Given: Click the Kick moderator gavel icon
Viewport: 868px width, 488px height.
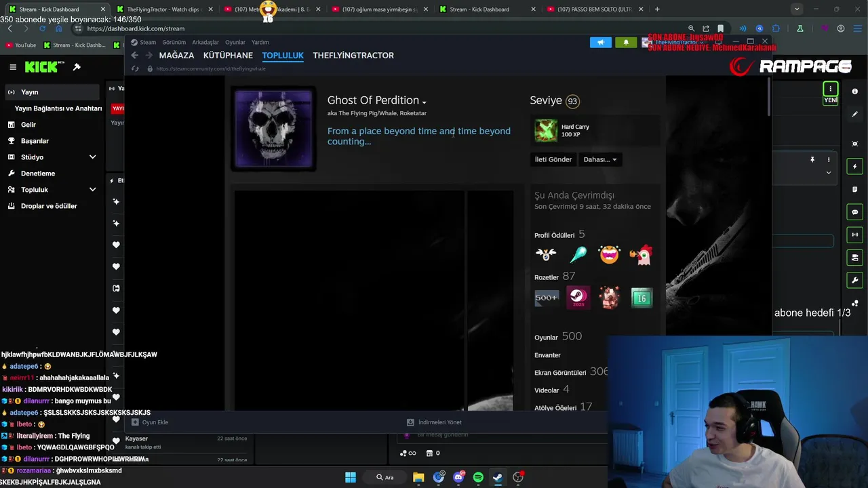Looking at the screenshot, I should (x=77, y=66).
